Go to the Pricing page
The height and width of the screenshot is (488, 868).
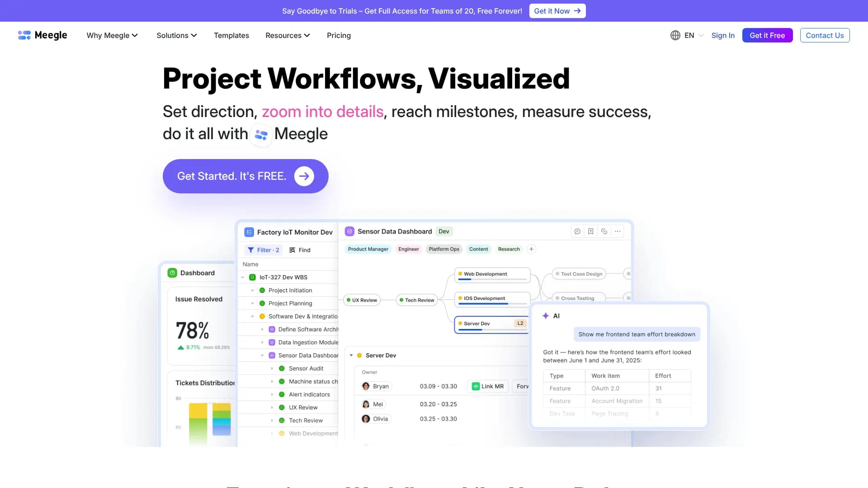click(339, 35)
